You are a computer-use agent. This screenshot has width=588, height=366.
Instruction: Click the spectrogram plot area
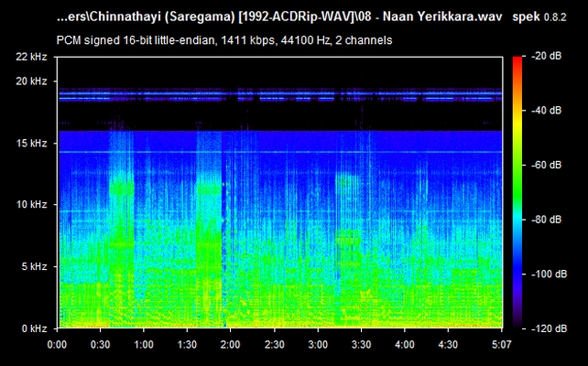[280, 192]
